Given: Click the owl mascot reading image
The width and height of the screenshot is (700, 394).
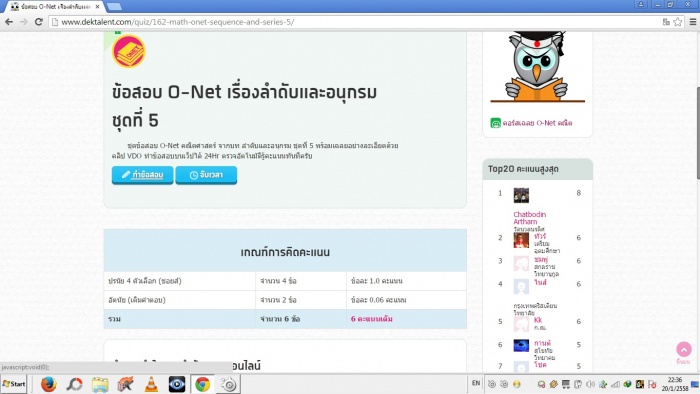Looking at the screenshot, I should pos(538,67).
